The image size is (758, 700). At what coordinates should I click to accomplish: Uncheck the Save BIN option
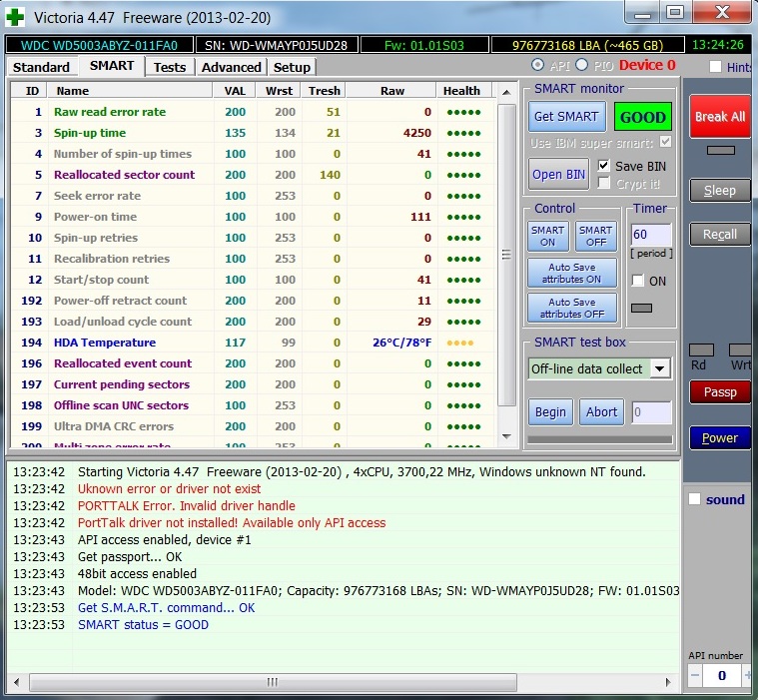point(603,166)
